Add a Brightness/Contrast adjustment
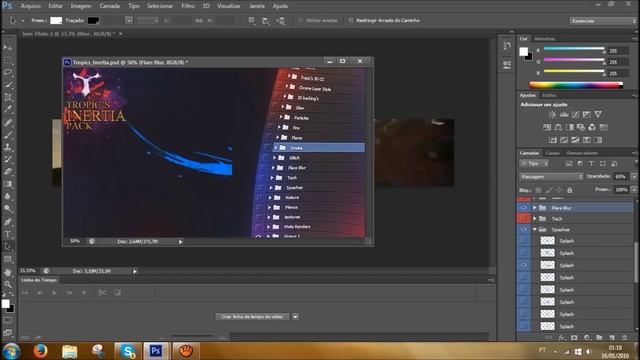Viewport: 640px width, 360px height. click(x=552, y=115)
